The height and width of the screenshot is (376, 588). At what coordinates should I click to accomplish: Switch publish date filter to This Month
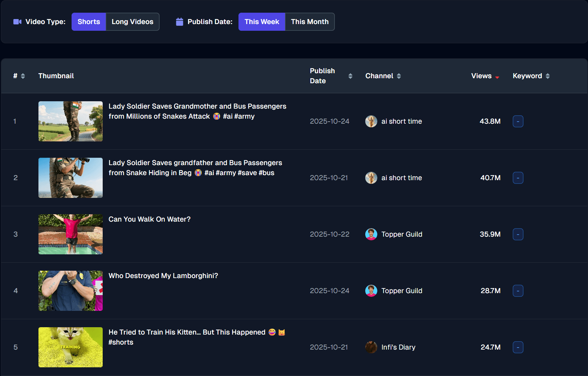(310, 21)
